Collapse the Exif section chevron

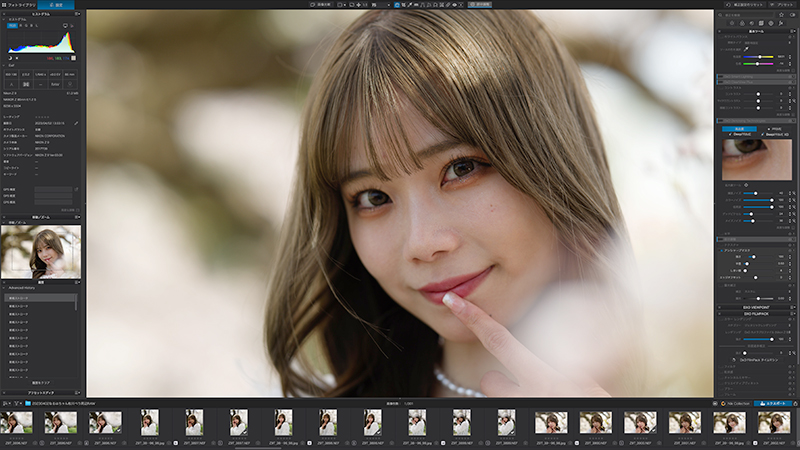[4, 65]
